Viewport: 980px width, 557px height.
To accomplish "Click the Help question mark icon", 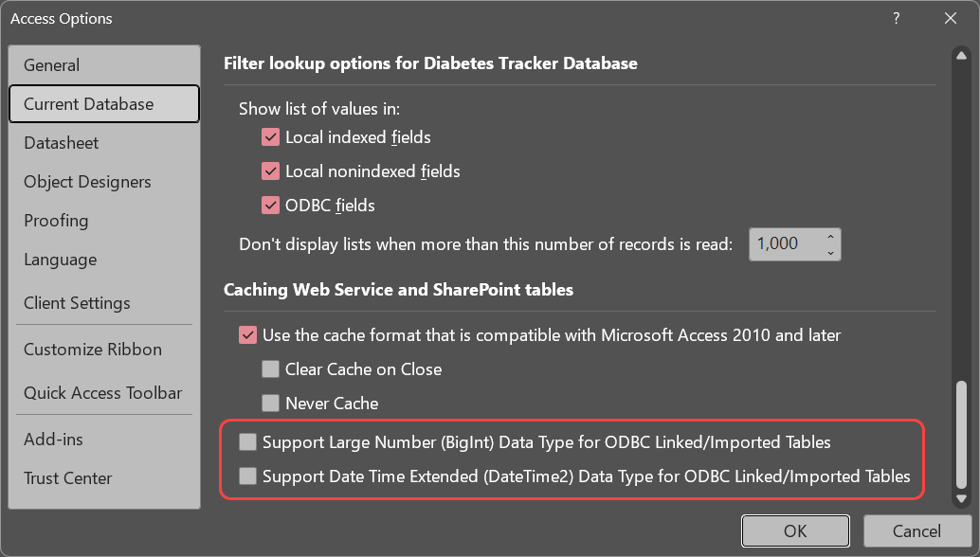I will [x=896, y=18].
